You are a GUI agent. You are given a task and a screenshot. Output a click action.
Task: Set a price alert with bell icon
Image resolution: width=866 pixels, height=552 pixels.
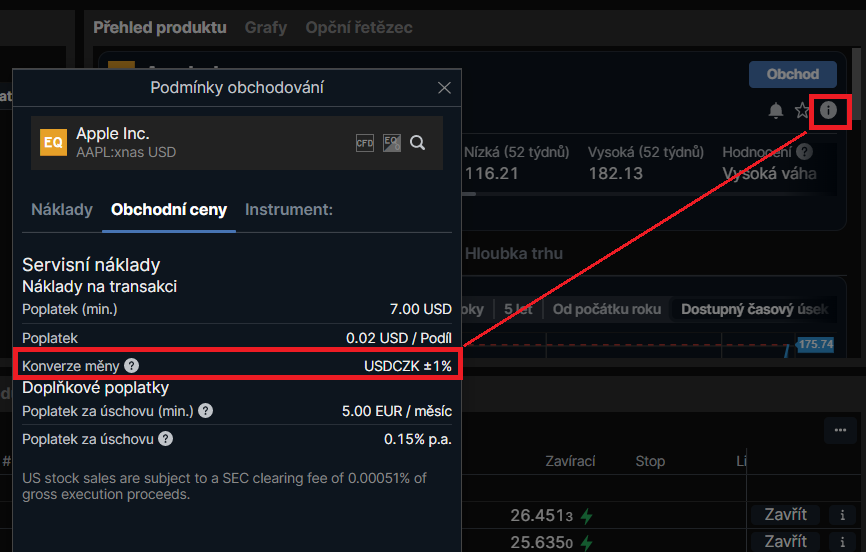coord(776,111)
